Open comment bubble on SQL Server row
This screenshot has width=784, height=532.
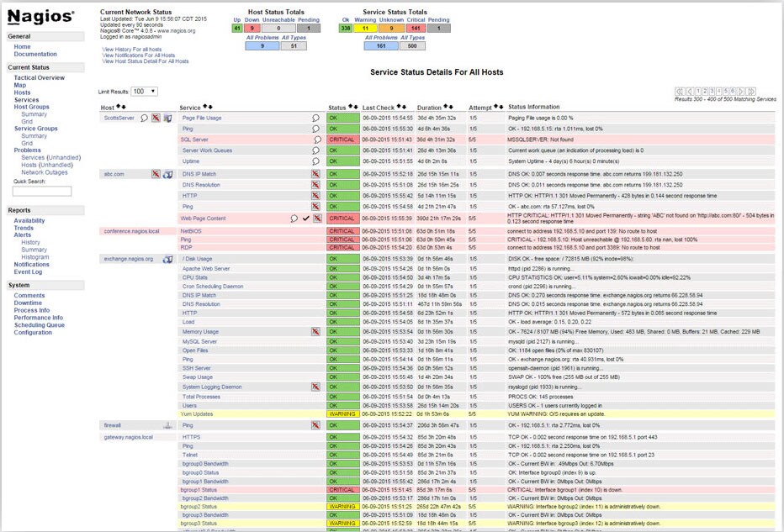(x=317, y=140)
